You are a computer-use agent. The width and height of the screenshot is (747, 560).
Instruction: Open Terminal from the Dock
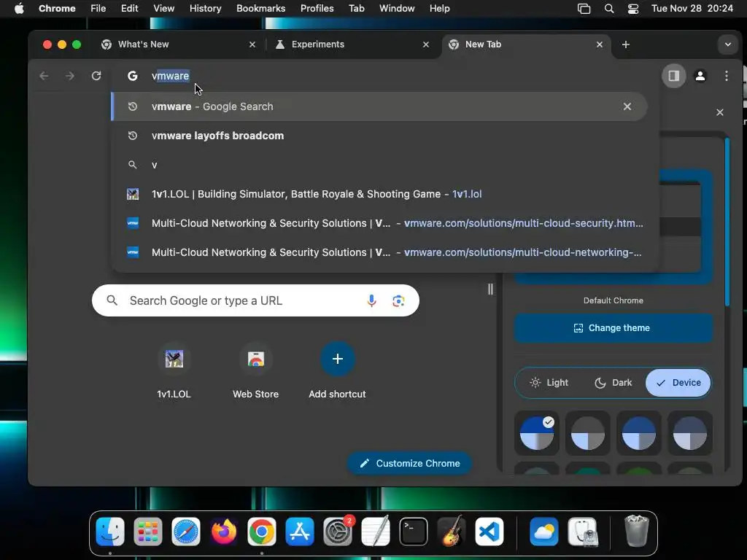[x=413, y=532]
